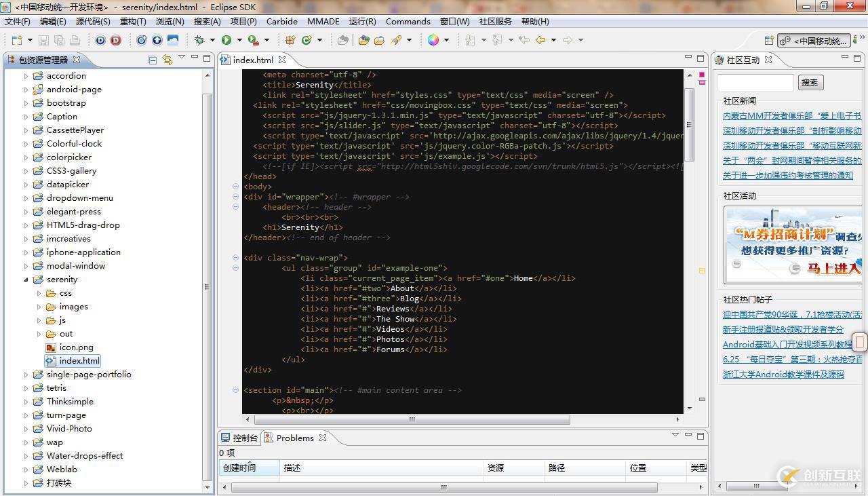
Task: Open link 浙江大学Android教学课件及源码
Action: 784,375
